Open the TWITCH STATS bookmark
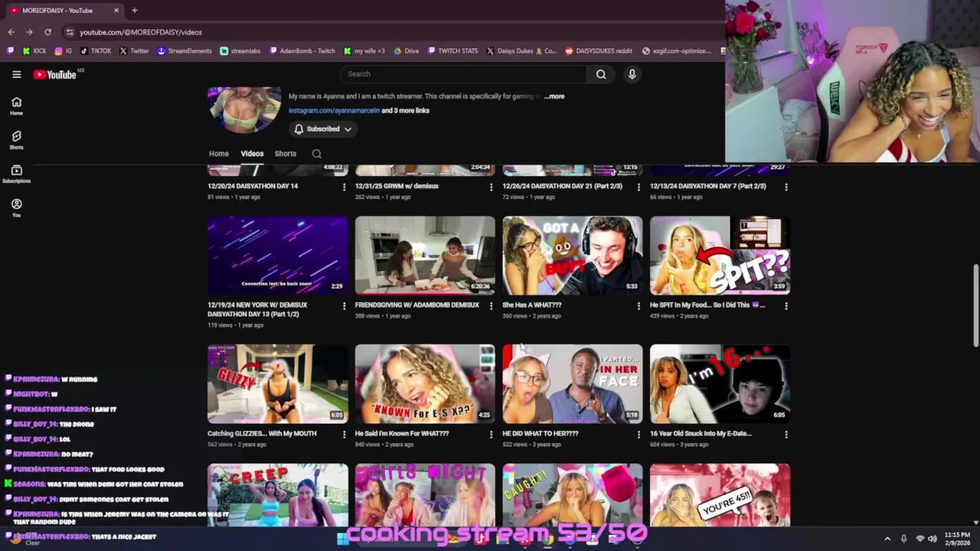Viewport: 980px width, 551px height. [452, 51]
